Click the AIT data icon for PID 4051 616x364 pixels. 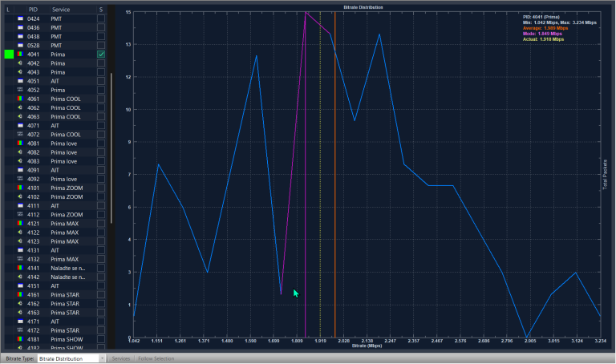20,81
